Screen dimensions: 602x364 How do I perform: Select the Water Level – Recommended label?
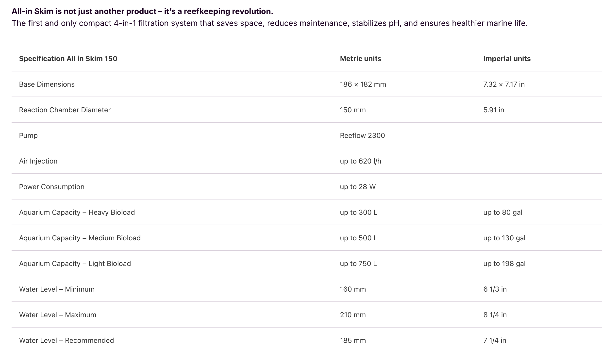point(67,340)
